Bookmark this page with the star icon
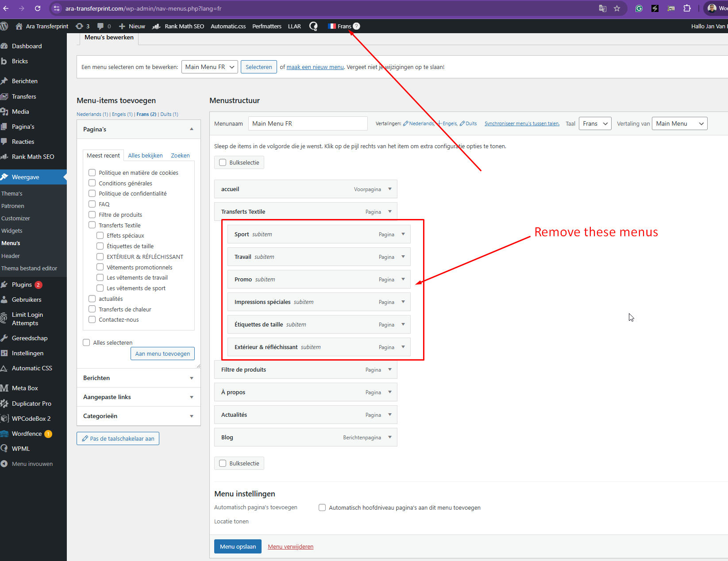728x561 pixels. tap(617, 8)
